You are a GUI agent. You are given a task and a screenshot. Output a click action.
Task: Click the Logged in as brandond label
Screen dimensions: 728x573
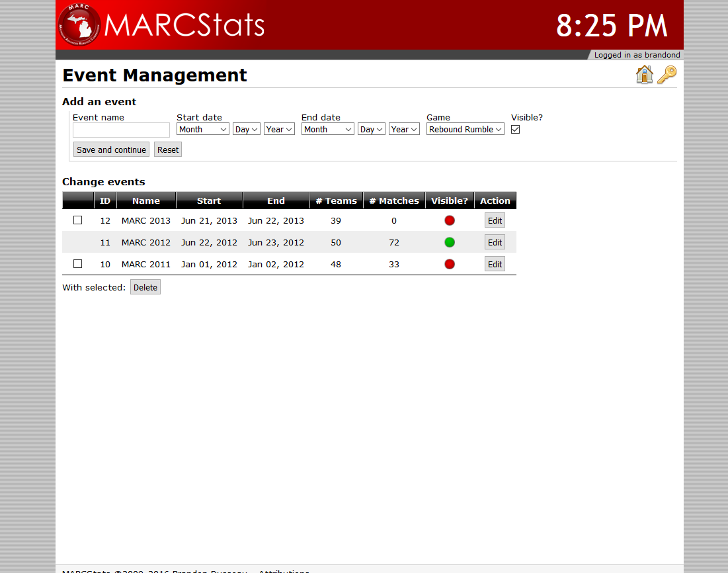637,55
